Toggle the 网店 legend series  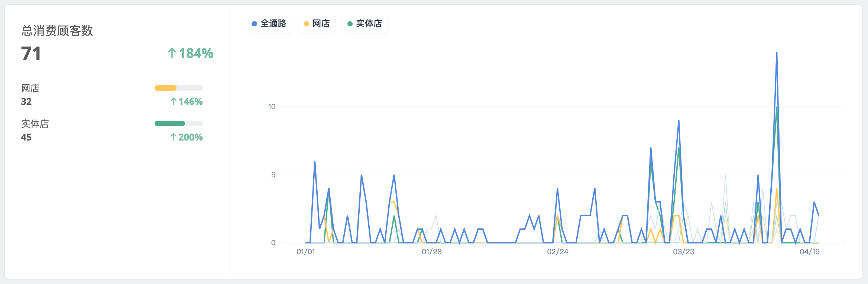click(x=317, y=24)
